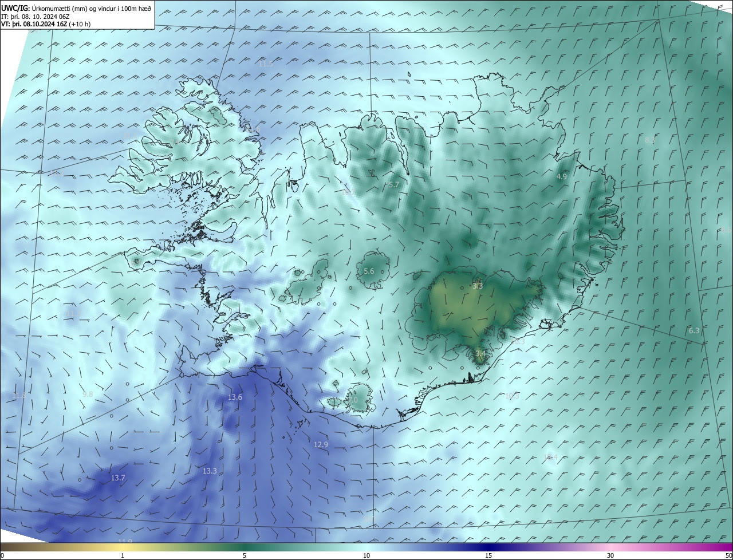Click the 5.7 value label in north Iceland
The image size is (733, 560).
[x=393, y=184]
